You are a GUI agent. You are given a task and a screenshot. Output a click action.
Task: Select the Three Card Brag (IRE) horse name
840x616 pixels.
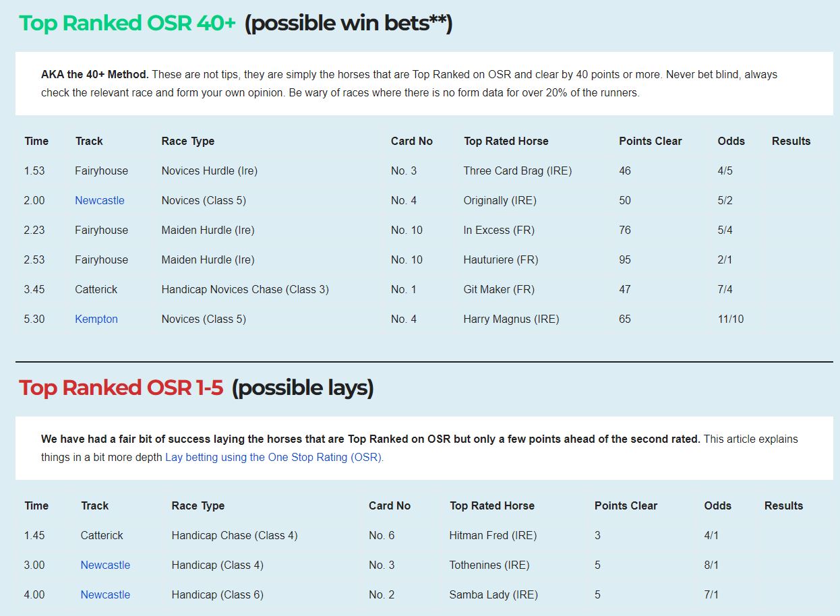point(517,171)
